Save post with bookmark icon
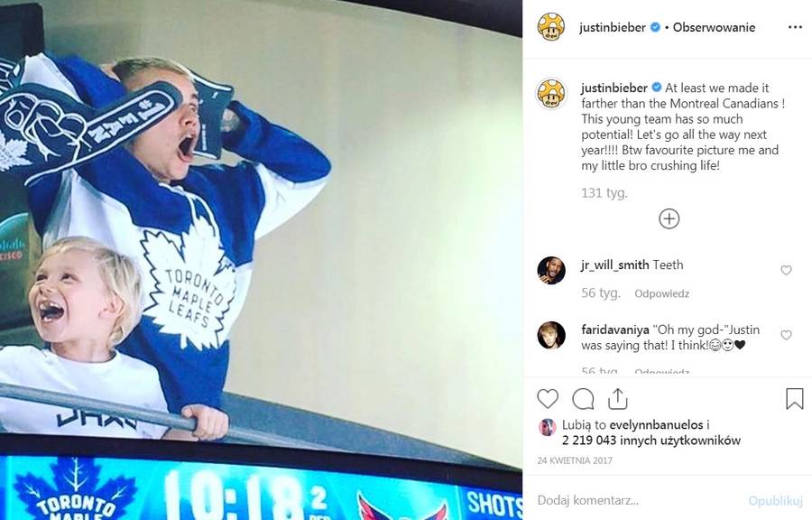 tap(794, 399)
